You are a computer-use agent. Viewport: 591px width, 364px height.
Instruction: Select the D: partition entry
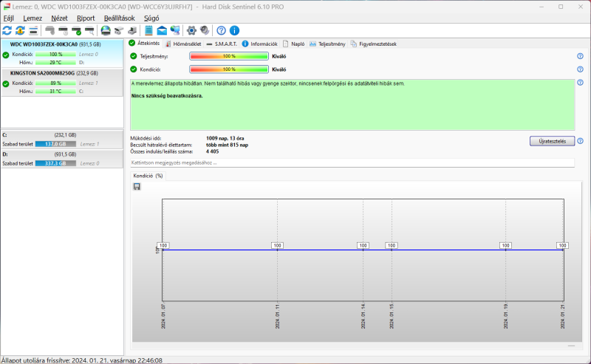pyautogui.click(x=62, y=159)
